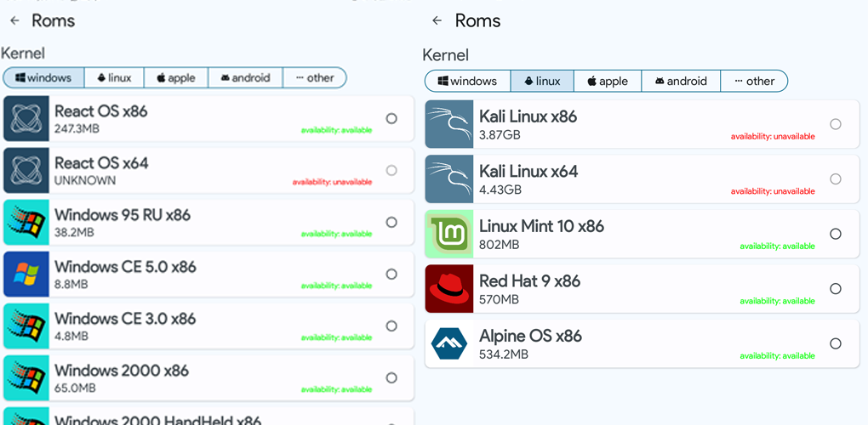Click the Linux Mint 10 x86 logo

(x=449, y=234)
